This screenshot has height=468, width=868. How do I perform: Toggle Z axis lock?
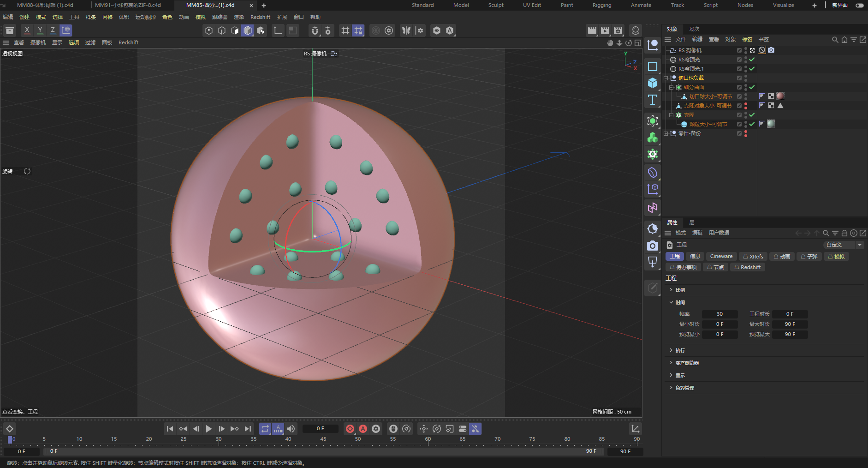[53, 30]
